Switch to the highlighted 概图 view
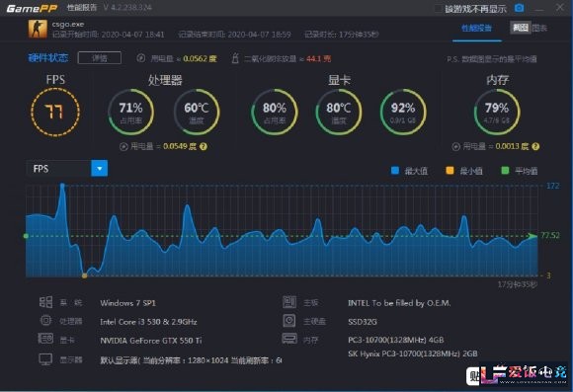Viewport: 573px width, 392px height. [521, 28]
